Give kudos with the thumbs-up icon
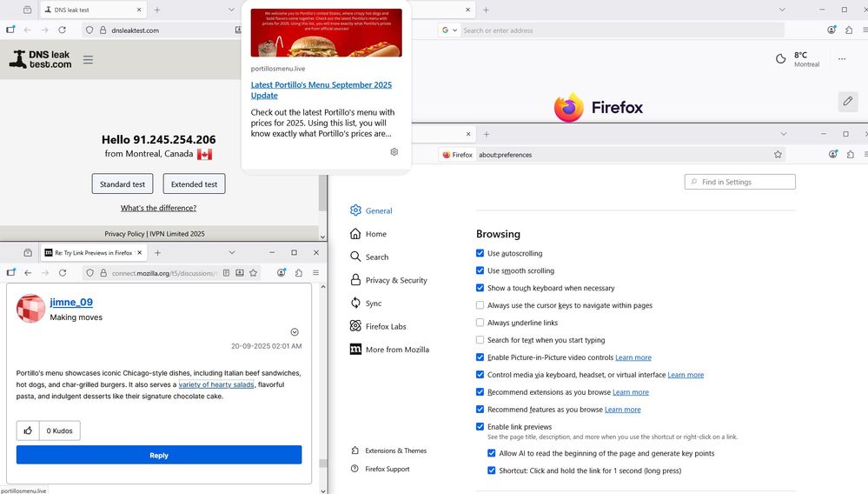Screen dimensions: 868x494 pyautogui.click(x=27, y=431)
